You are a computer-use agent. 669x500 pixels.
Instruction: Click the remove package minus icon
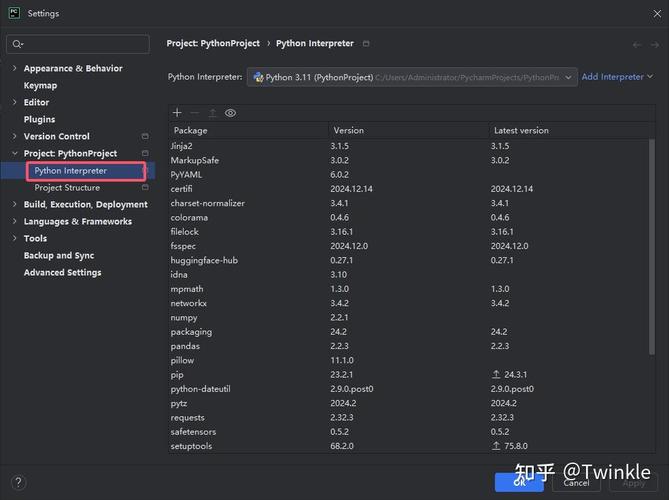(195, 113)
